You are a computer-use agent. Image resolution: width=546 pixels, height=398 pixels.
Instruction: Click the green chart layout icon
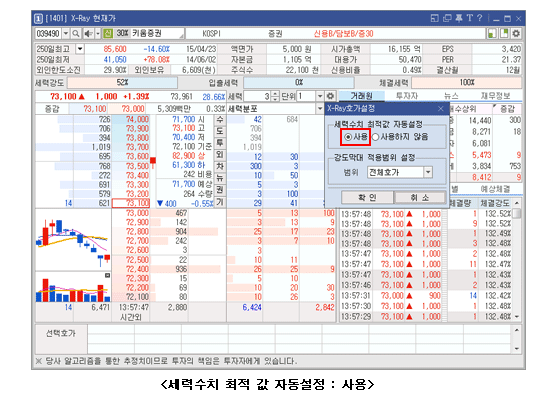[492, 33]
